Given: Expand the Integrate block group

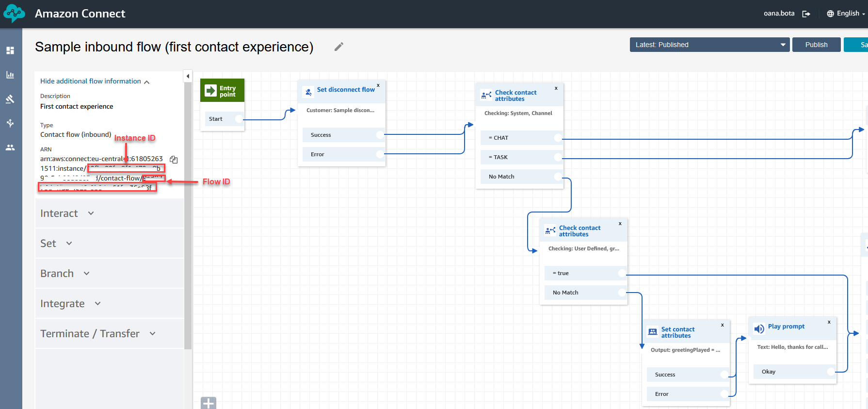Looking at the screenshot, I should click(110, 304).
